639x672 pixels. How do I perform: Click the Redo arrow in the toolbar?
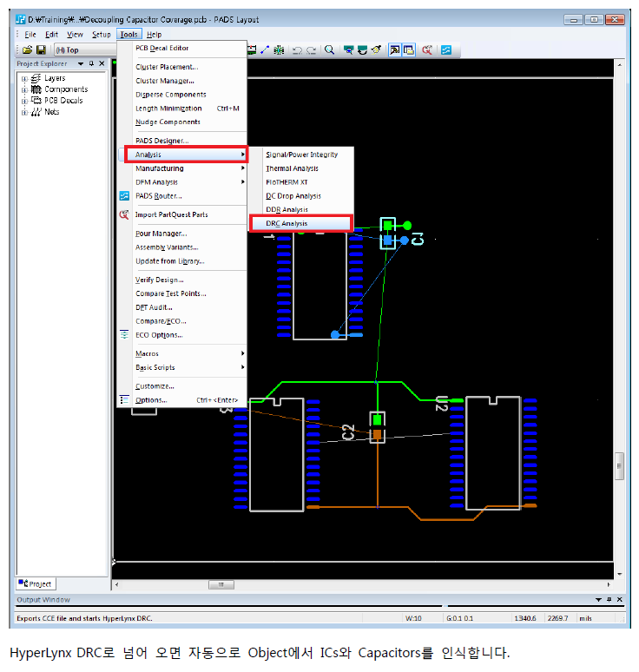point(311,50)
